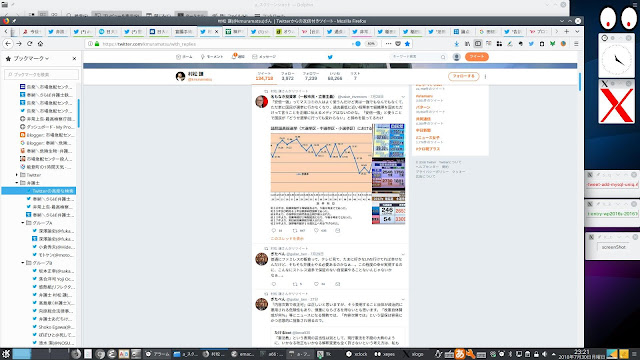Like the first tweet with the chart

[x=316, y=231]
